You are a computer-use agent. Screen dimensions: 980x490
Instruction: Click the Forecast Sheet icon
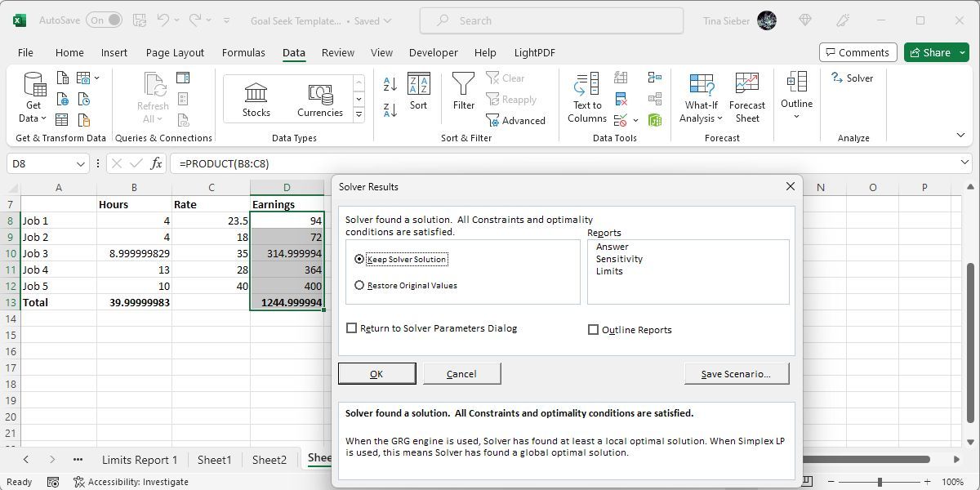click(x=746, y=98)
